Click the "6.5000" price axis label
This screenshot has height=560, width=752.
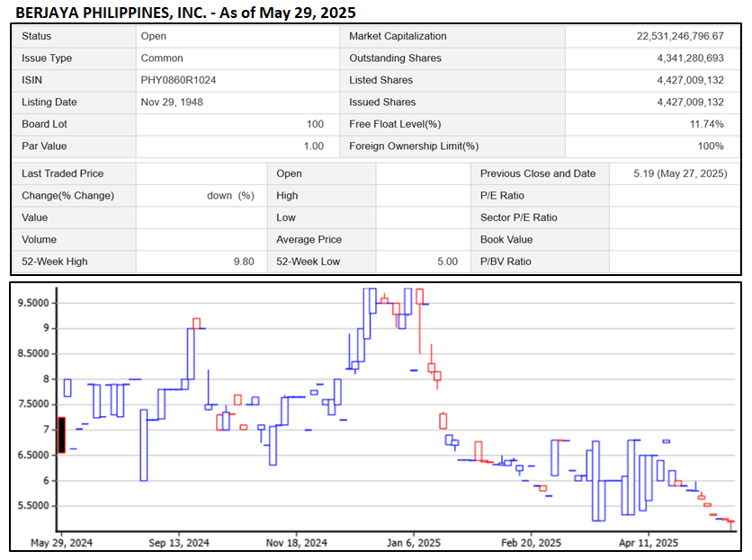point(33,455)
